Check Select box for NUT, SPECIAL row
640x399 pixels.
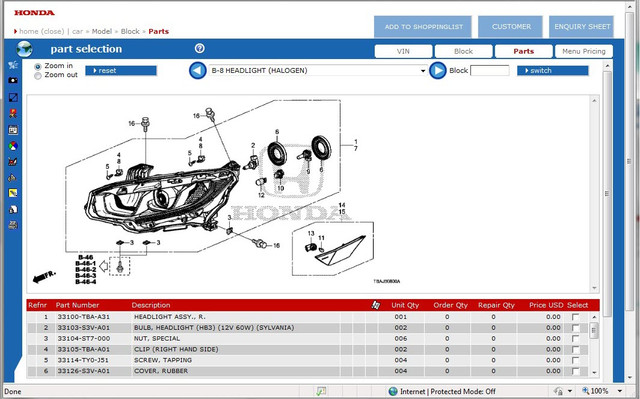pos(575,339)
